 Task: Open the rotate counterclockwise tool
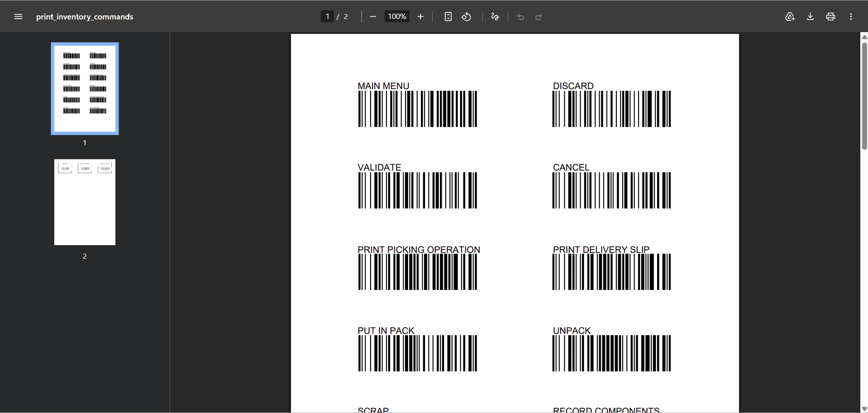[467, 17]
